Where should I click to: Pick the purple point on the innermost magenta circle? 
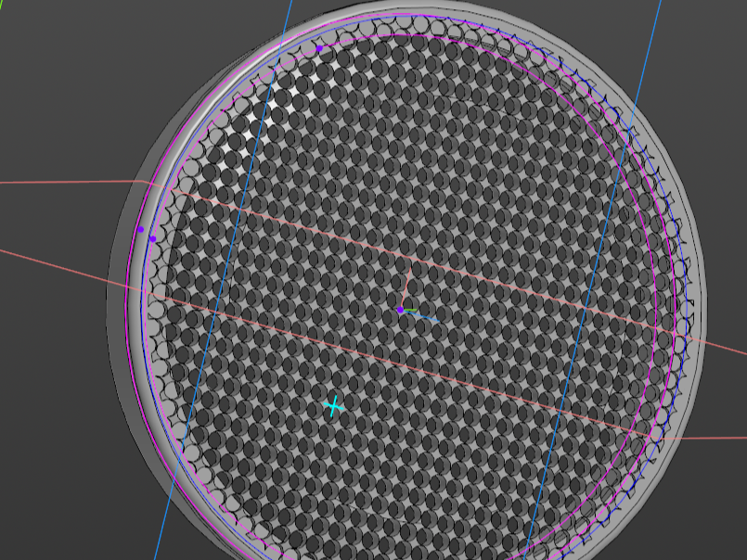[319, 48]
